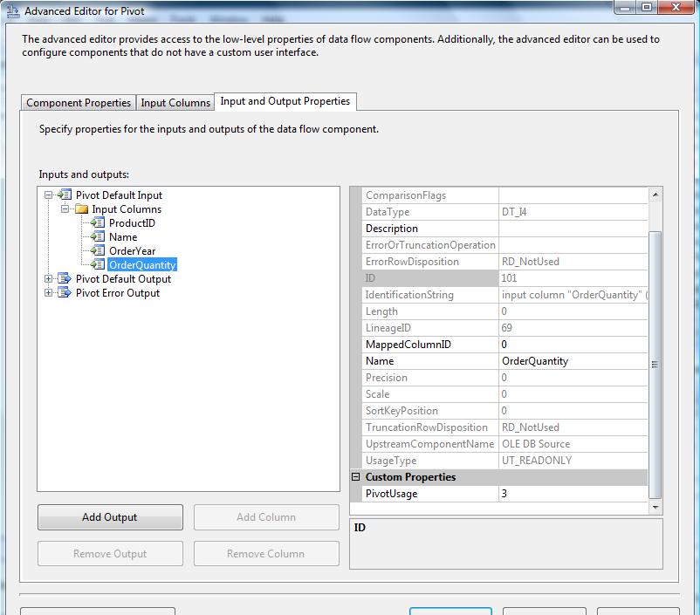700x615 pixels.
Task: Click the title bar application icon
Action: tap(12, 11)
